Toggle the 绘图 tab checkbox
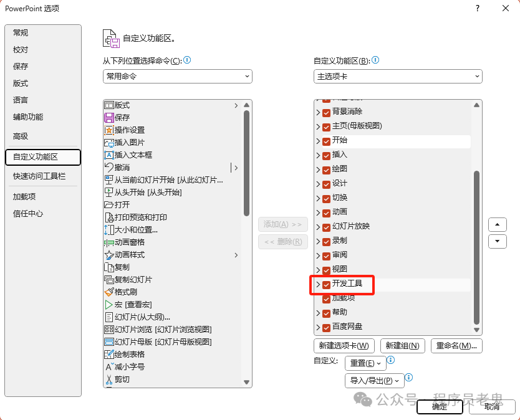Viewport: 520px width, 420px height. [326, 169]
